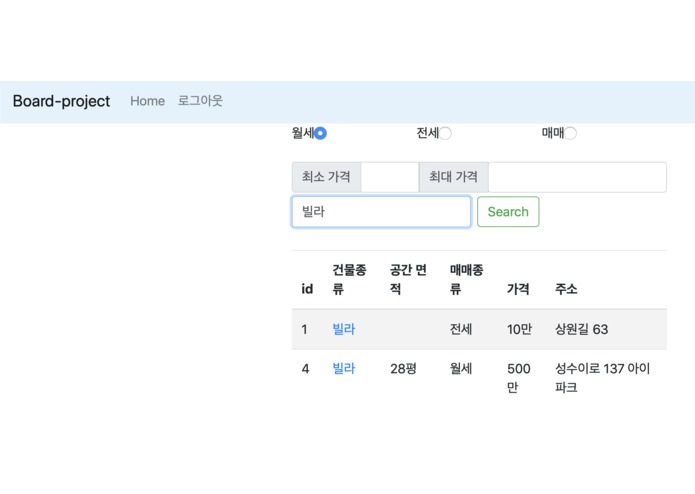Open the 빌라 link in row 4
695x494 pixels.
click(344, 369)
